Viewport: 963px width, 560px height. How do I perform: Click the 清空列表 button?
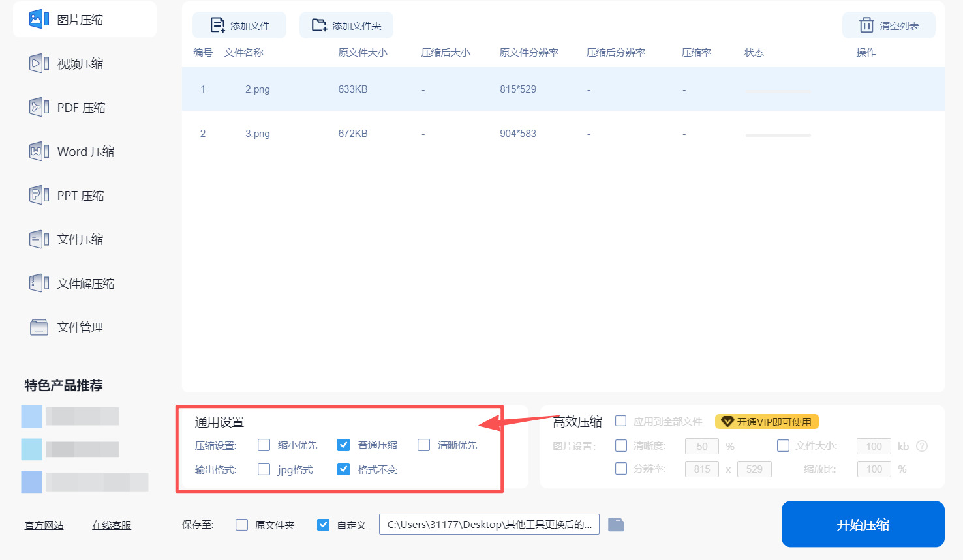[889, 25]
